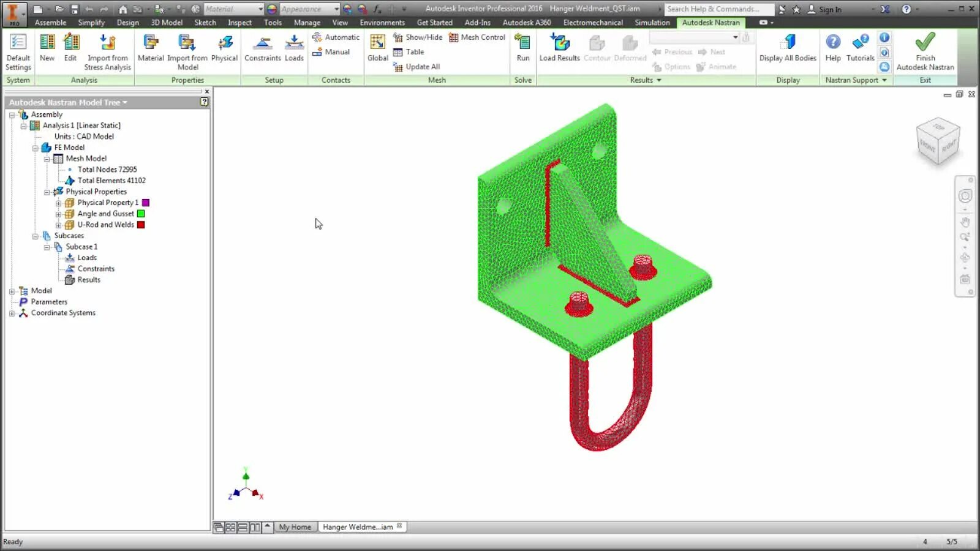Expand Physical Property 1 node
Viewport: 980px width, 551px height.
[58, 203]
